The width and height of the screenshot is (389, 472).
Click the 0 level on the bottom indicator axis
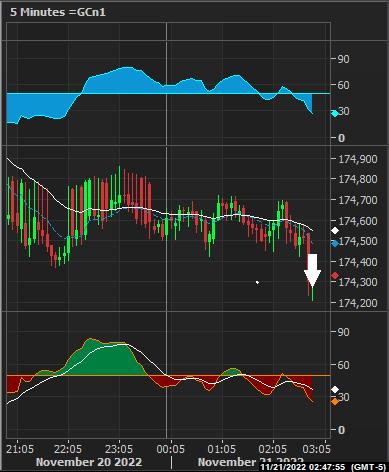pyautogui.click(x=341, y=430)
